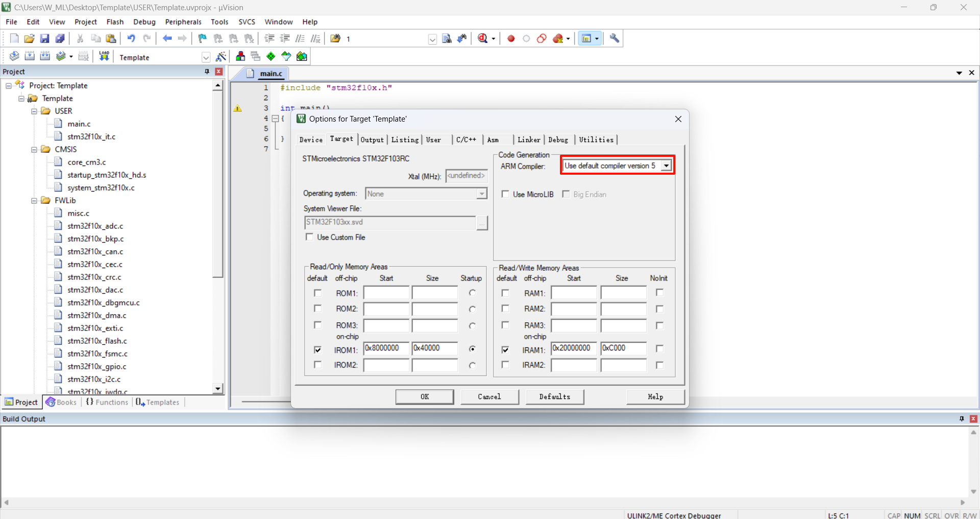Click the IRAM1 Size field
The width and height of the screenshot is (980, 519).
click(x=624, y=348)
